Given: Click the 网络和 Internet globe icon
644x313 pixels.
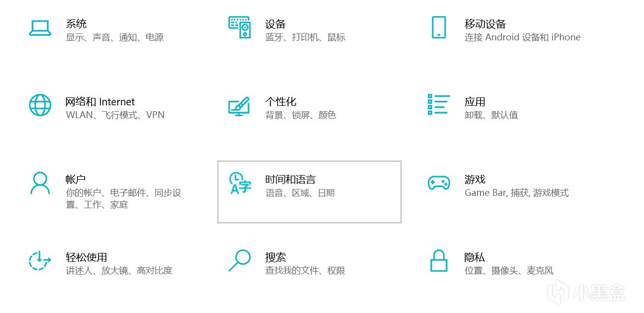Looking at the screenshot, I should point(40,105).
